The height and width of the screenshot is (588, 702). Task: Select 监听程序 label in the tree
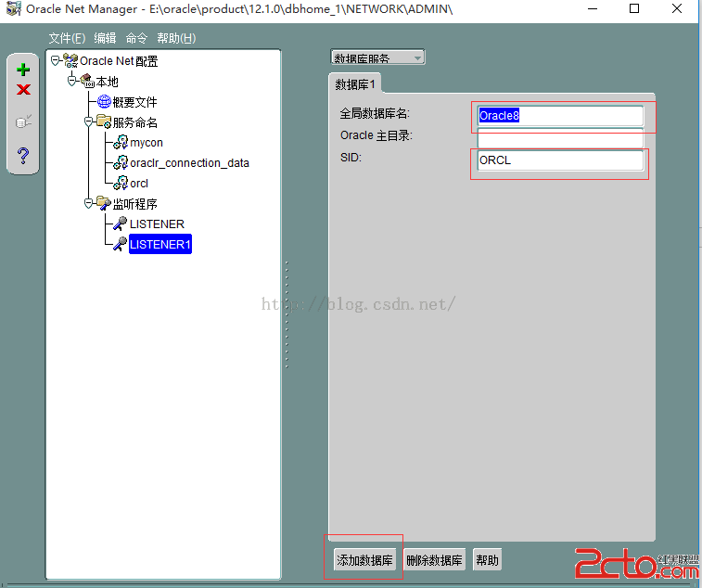134,204
